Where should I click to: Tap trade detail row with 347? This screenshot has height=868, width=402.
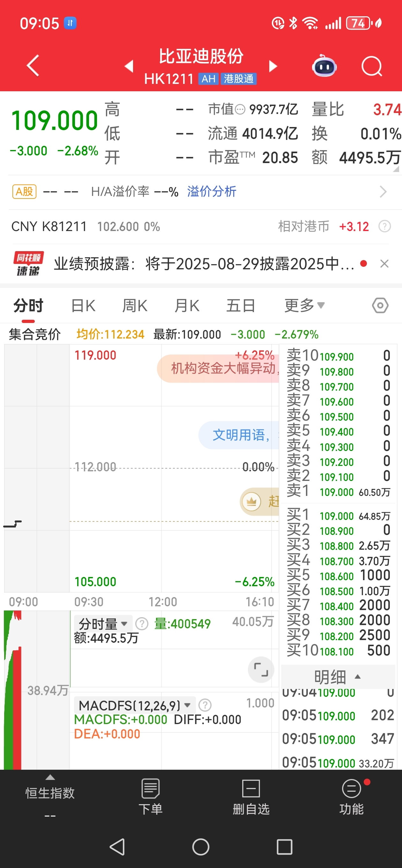[x=338, y=739]
